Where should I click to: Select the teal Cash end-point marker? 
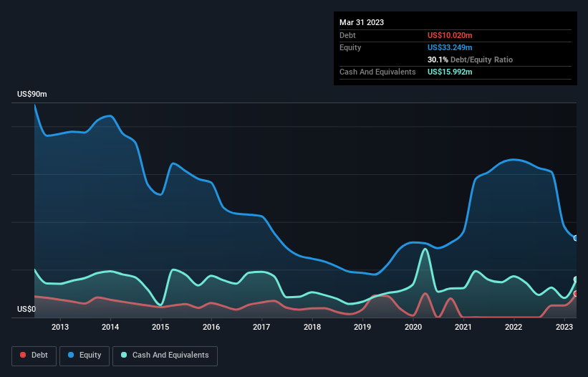point(576,280)
